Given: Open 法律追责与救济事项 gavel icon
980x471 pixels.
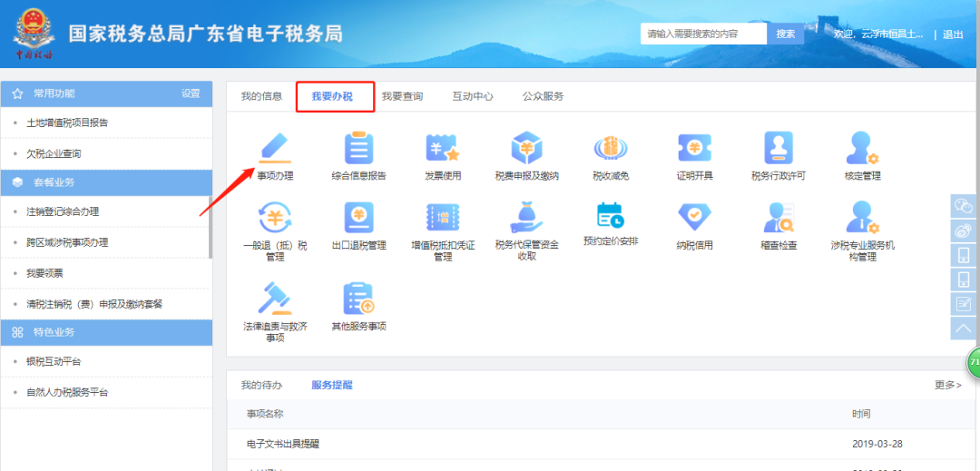Looking at the screenshot, I should [x=275, y=299].
